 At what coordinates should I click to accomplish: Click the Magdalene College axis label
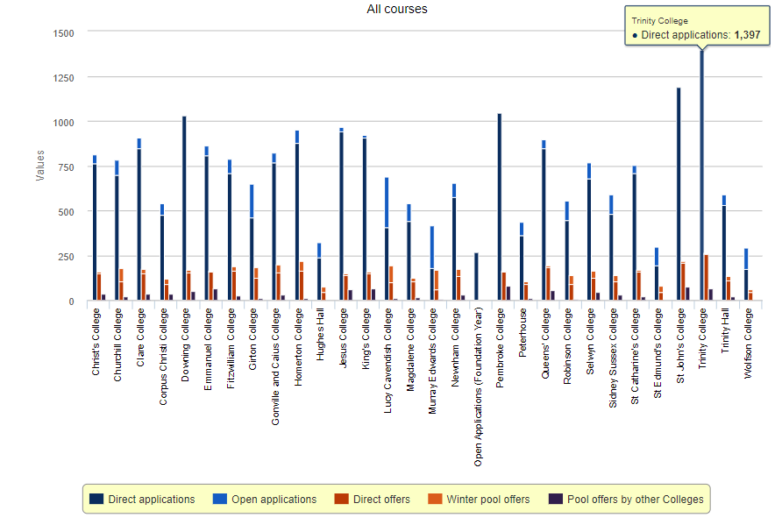(410, 349)
